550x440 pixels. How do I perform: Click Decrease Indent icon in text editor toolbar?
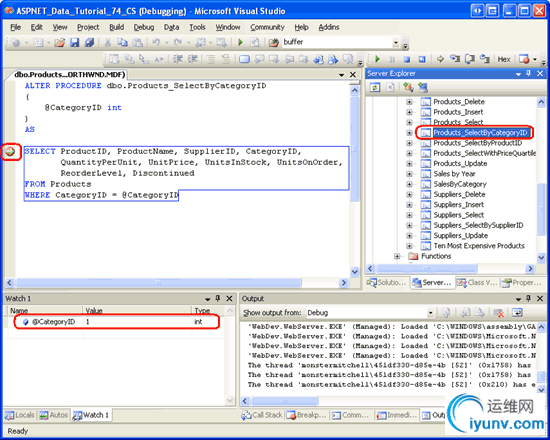pos(178,59)
